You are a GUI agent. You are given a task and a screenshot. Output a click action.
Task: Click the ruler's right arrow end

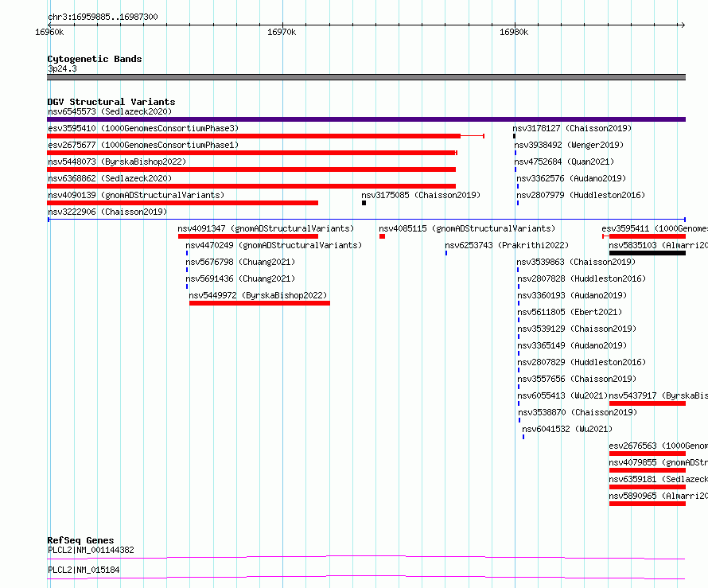tap(683, 25)
